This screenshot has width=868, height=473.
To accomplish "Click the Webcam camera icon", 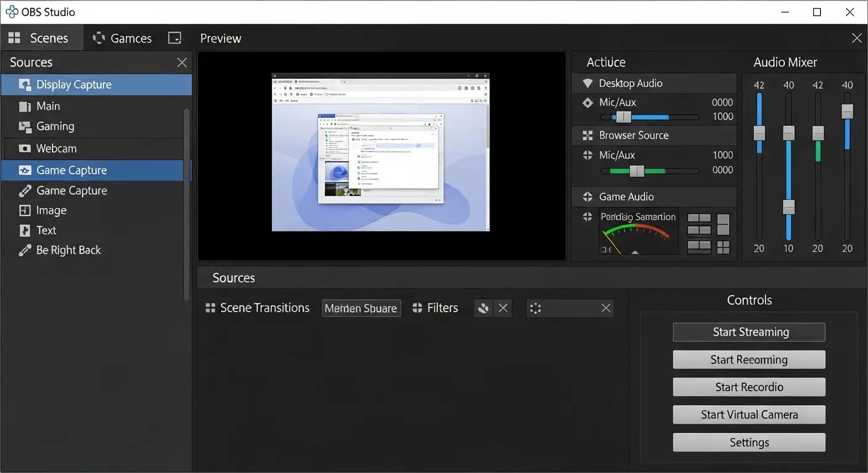I will 25,148.
